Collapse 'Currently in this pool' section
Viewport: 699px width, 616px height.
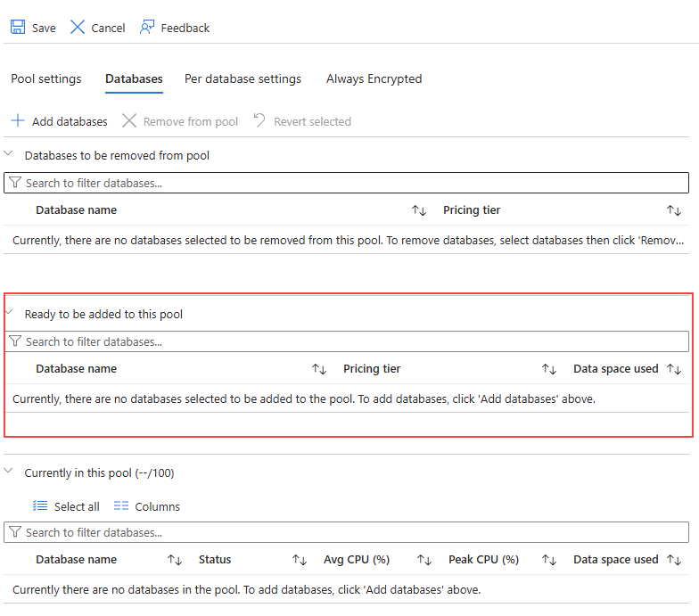[x=9, y=472]
